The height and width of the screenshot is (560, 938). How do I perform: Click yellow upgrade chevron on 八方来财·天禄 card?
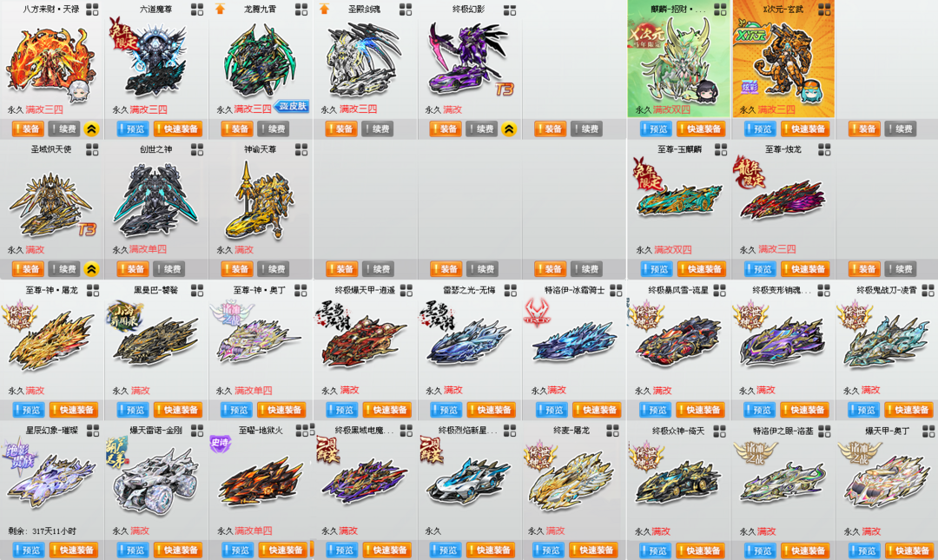tap(91, 128)
